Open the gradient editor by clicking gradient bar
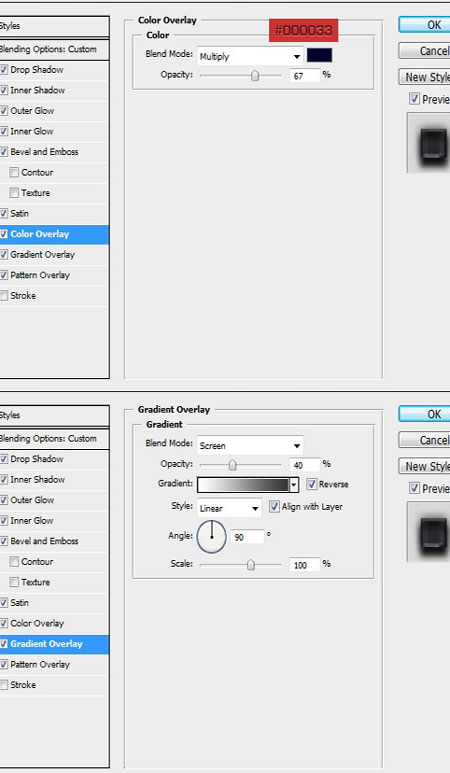 tap(243, 485)
